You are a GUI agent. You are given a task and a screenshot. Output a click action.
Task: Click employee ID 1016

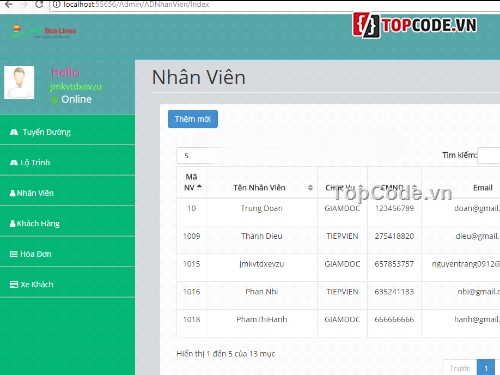pyautogui.click(x=192, y=292)
